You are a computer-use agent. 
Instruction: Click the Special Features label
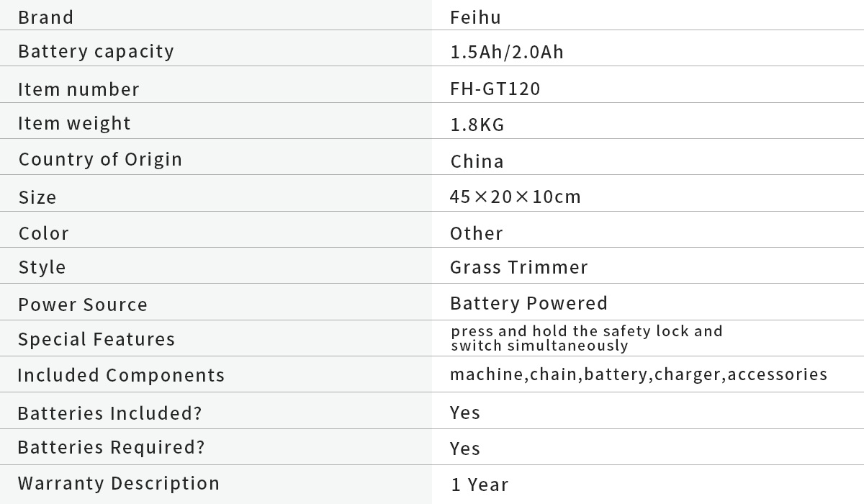click(96, 339)
